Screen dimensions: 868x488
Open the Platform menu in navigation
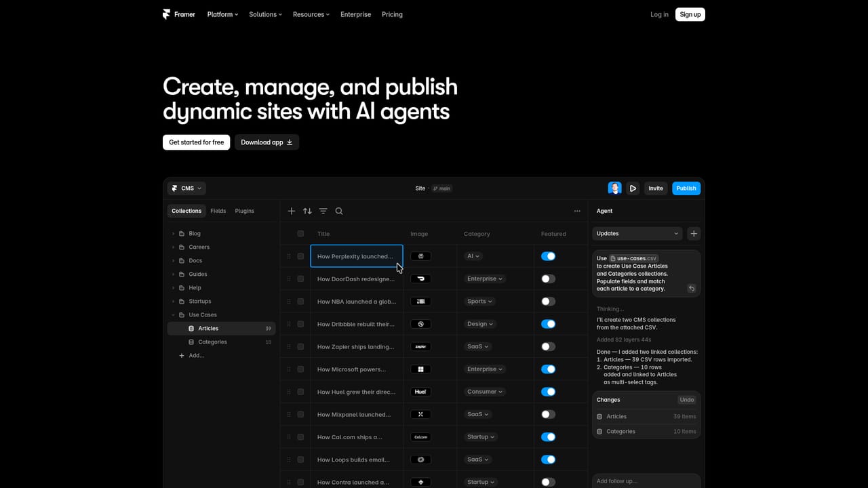pyautogui.click(x=222, y=14)
